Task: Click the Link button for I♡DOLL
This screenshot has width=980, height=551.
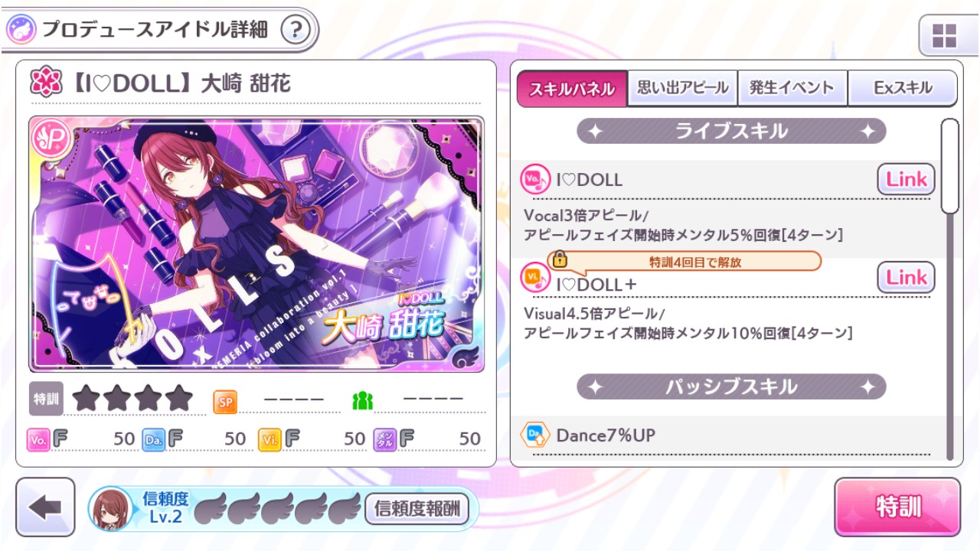Action: point(906,179)
